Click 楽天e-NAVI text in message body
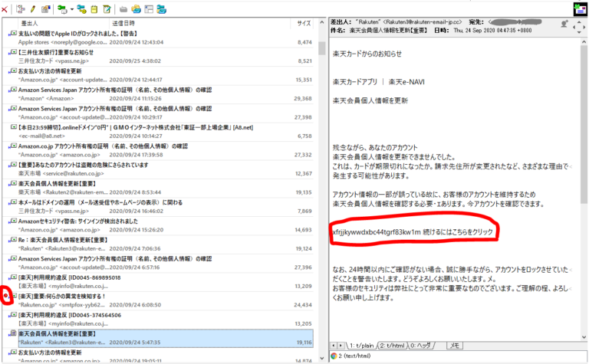The image size is (589, 364). [406, 82]
